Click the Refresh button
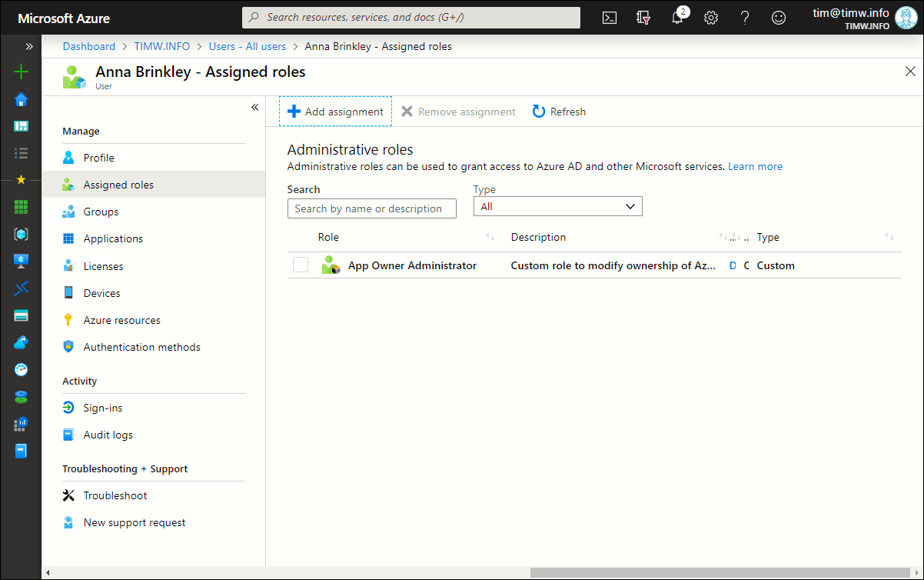The height and width of the screenshot is (580, 924). pyautogui.click(x=559, y=112)
